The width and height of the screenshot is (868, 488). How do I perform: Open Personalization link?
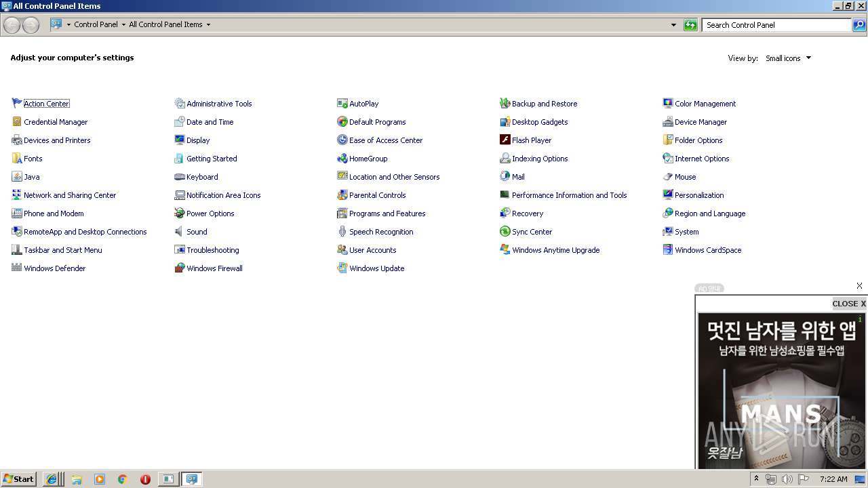pyautogui.click(x=699, y=195)
